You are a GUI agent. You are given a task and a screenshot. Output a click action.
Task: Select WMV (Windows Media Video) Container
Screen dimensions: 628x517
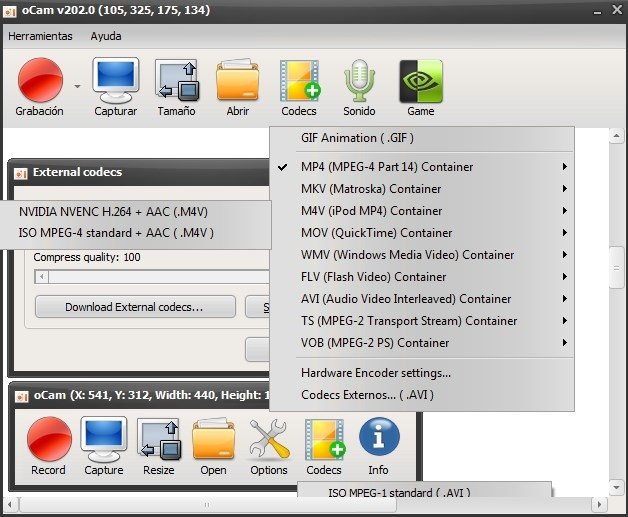tap(422, 255)
